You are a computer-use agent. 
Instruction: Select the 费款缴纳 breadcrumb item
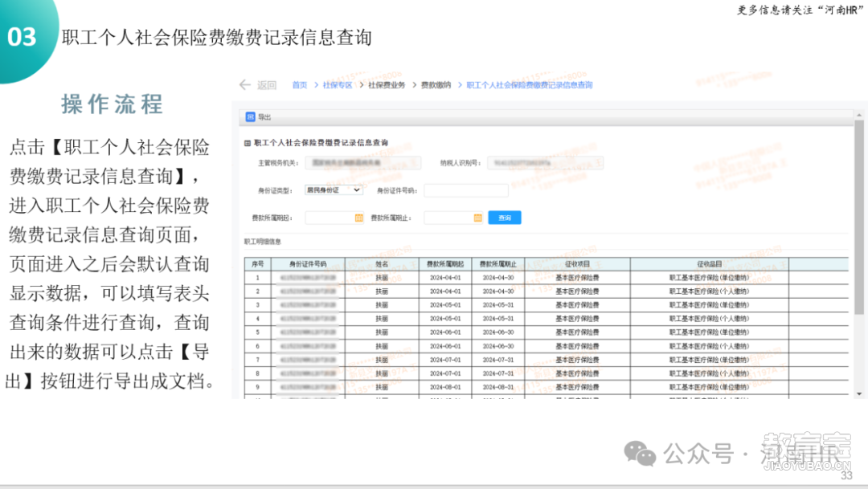pyautogui.click(x=436, y=85)
